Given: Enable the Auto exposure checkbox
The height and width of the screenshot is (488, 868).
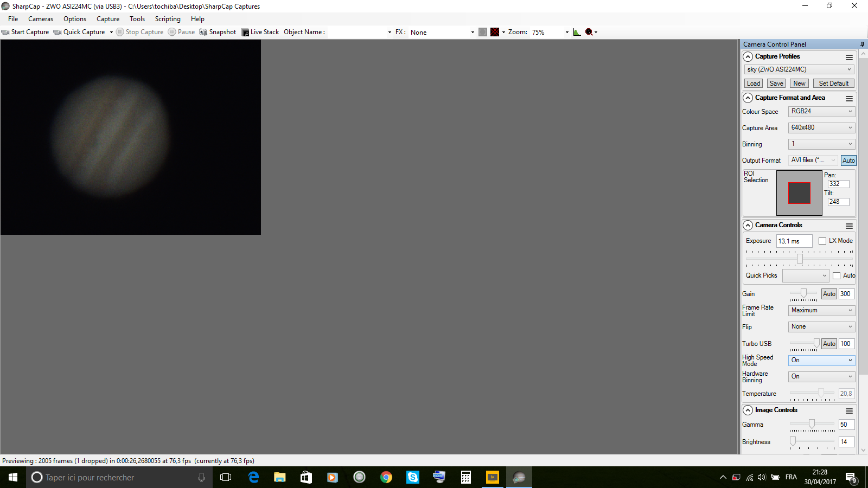Looking at the screenshot, I should 837,275.
